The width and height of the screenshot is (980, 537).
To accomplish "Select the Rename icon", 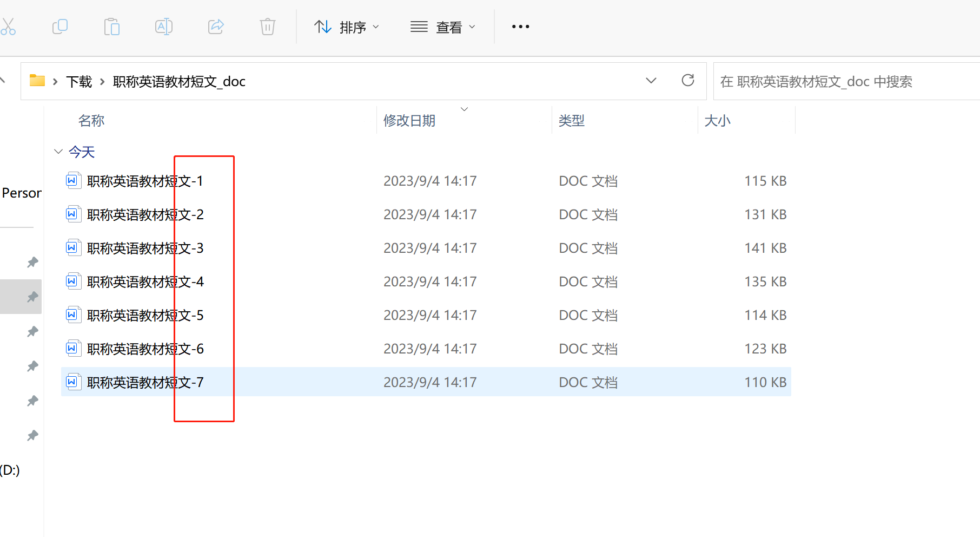I will point(163,26).
